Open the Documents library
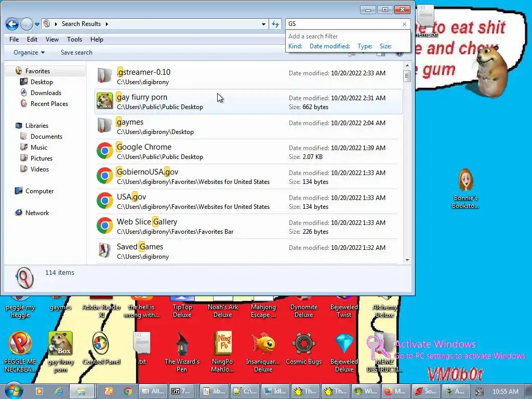 click(46, 137)
